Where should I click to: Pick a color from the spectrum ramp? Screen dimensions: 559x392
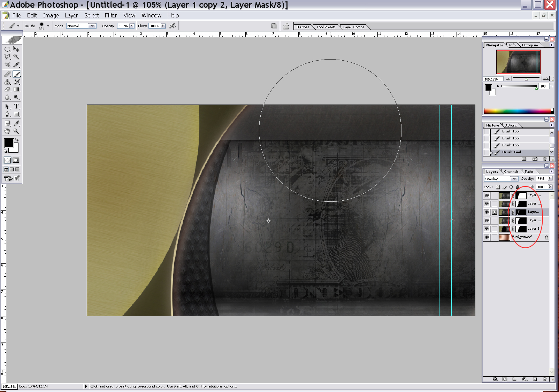pyautogui.click(x=519, y=111)
